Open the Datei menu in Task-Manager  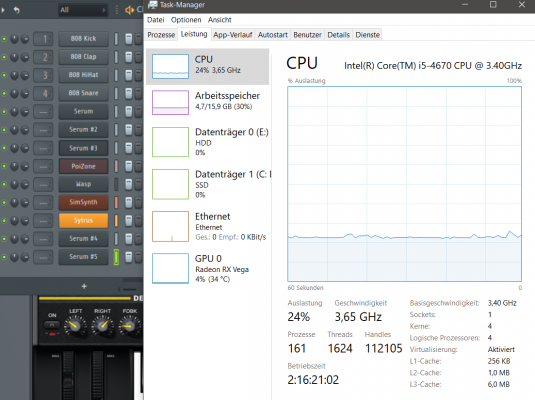pos(156,20)
